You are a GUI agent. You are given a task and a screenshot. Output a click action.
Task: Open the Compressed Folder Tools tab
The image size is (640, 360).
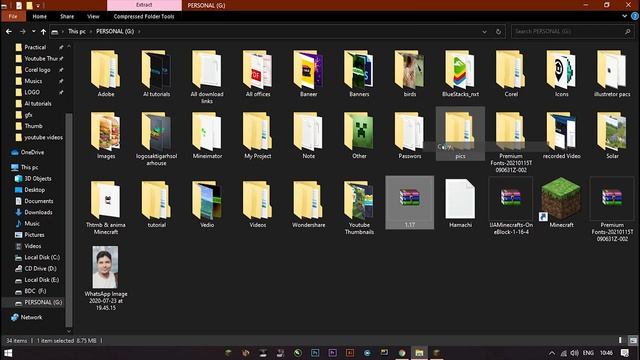click(x=144, y=16)
